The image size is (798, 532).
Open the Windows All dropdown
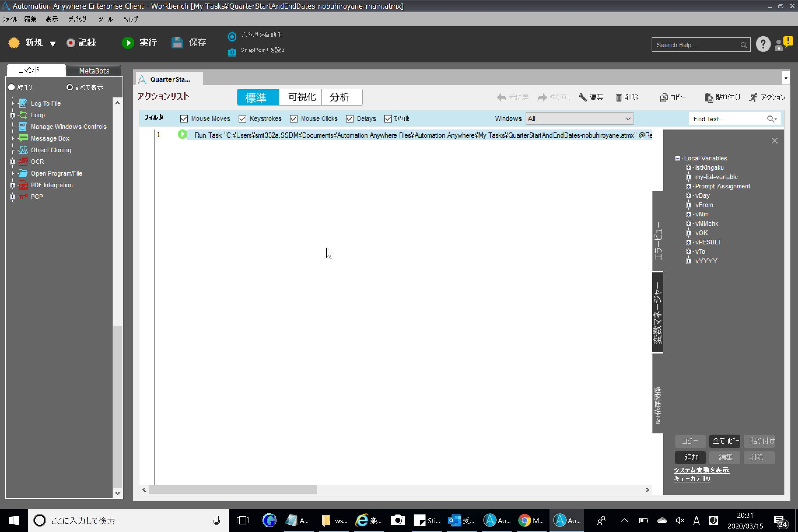point(579,119)
